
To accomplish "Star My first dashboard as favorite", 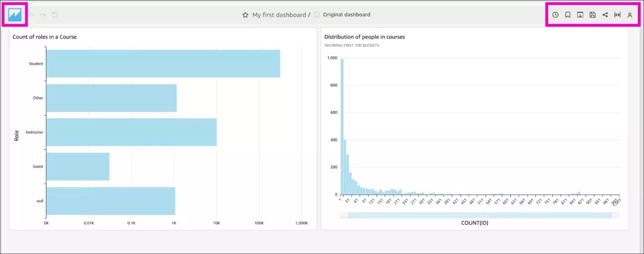I will point(245,15).
